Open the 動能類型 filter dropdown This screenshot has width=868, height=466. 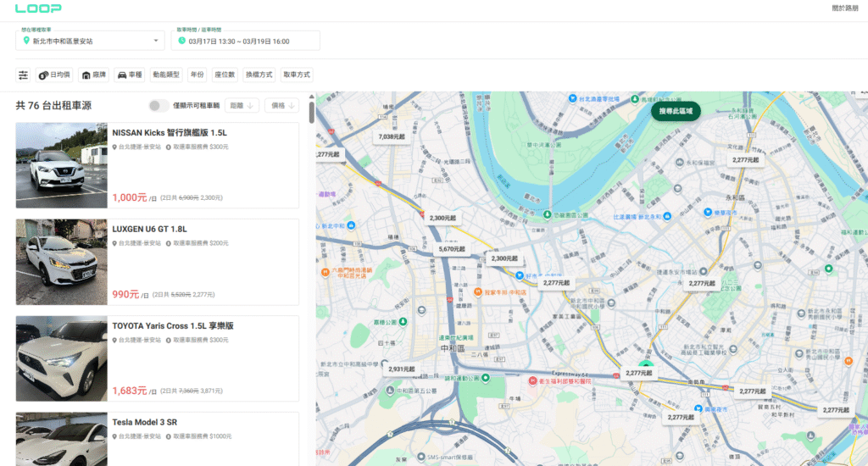165,75
